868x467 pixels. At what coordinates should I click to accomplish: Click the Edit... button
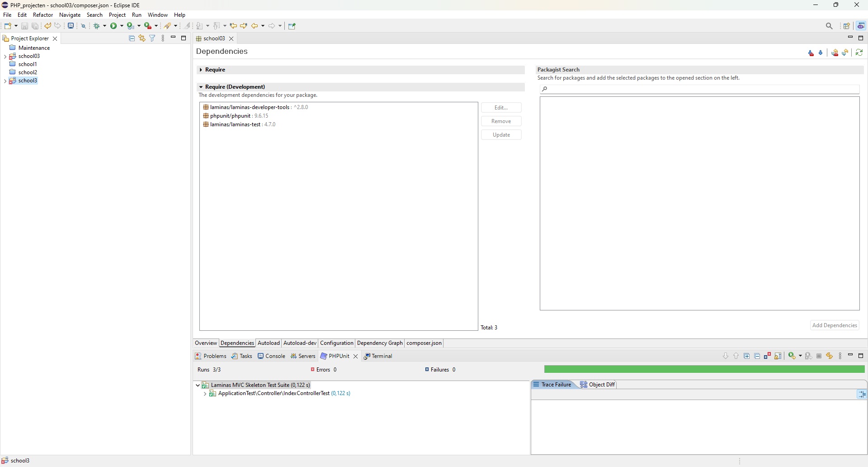coord(502,108)
